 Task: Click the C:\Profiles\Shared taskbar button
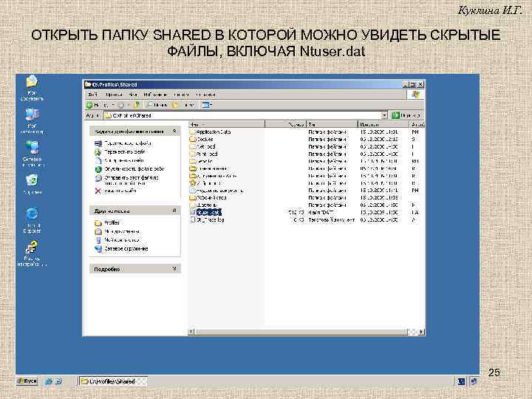[113, 381]
